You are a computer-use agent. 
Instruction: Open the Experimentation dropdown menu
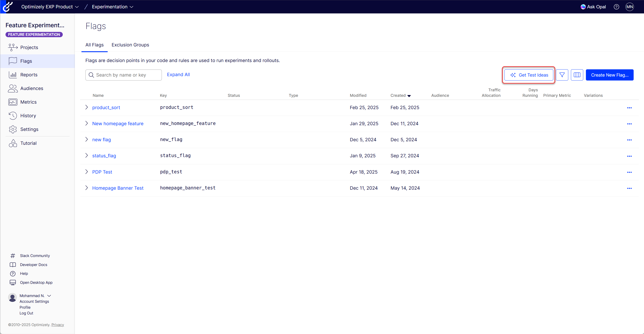(113, 7)
